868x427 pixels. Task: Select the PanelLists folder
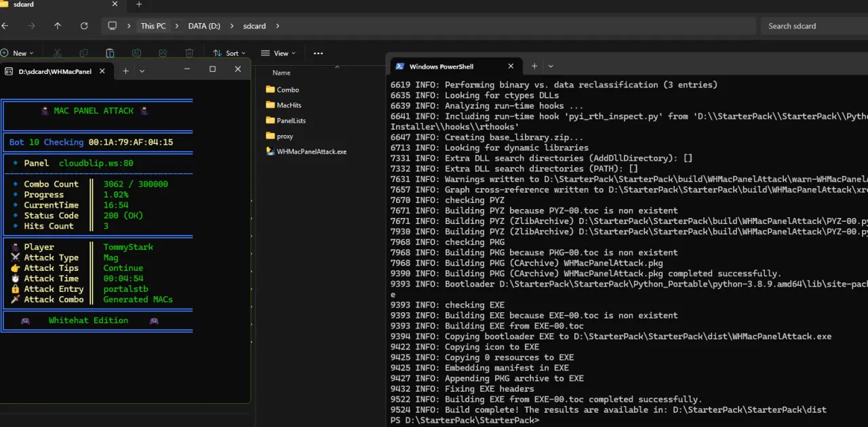tap(291, 121)
